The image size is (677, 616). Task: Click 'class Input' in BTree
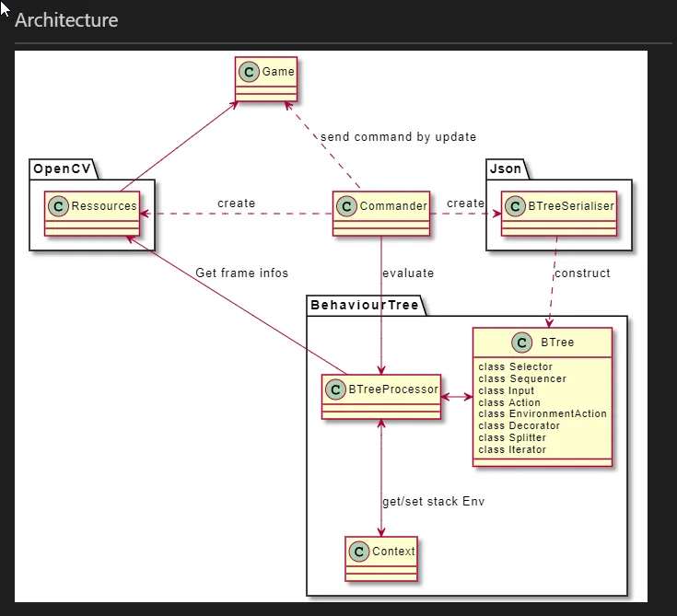coord(506,390)
